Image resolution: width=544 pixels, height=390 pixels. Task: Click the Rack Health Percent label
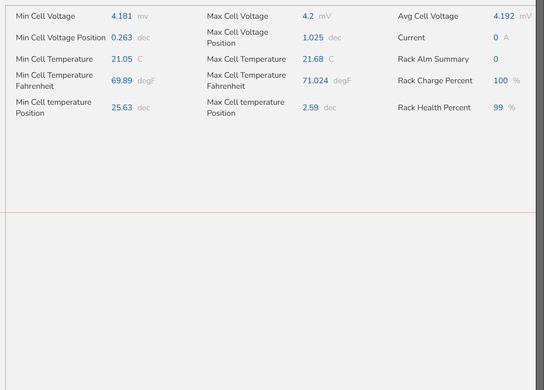(x=434, y=108)
